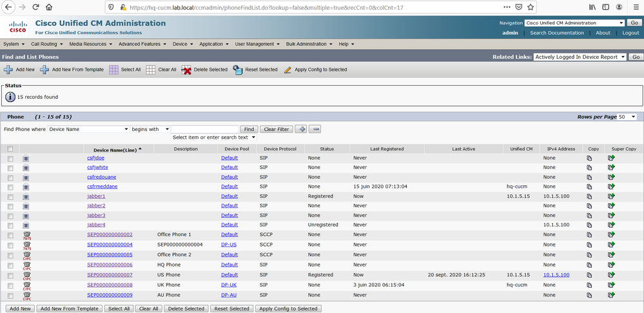Click the Super Copy icon for jabber1
Image resolution: width=644 pixels, height=313 pixels.
pos(612,196)
